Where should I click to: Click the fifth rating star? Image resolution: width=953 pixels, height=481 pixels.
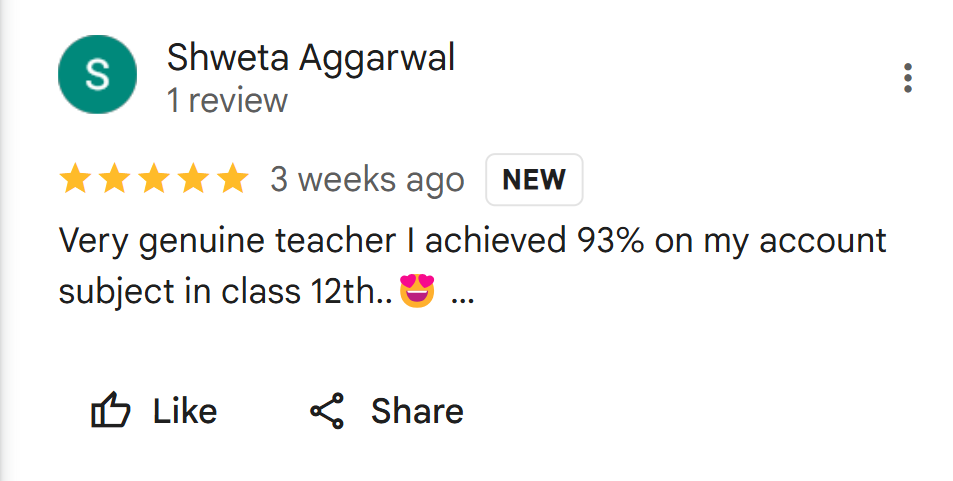click(231, 180)
